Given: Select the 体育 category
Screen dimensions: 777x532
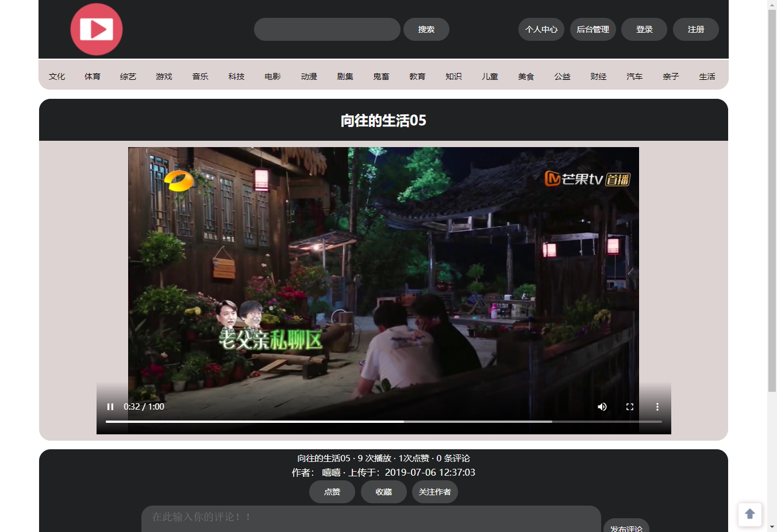Looking at the screenshot, I should click(93, 76).
